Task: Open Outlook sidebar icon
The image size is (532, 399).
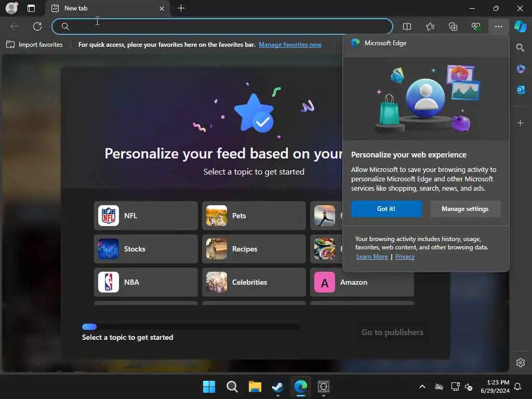Action: [521, 90]
